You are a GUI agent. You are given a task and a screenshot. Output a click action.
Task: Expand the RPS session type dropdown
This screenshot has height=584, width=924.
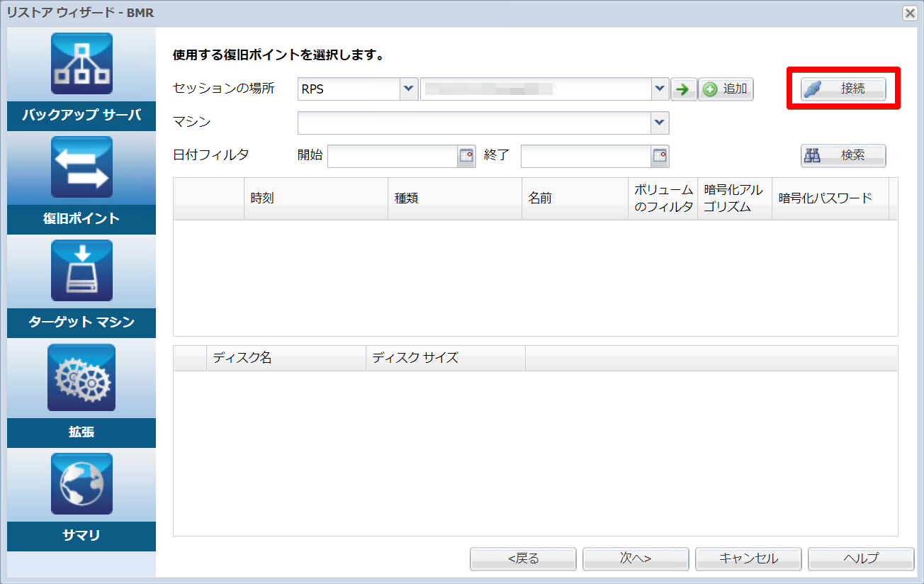(408, 89)
